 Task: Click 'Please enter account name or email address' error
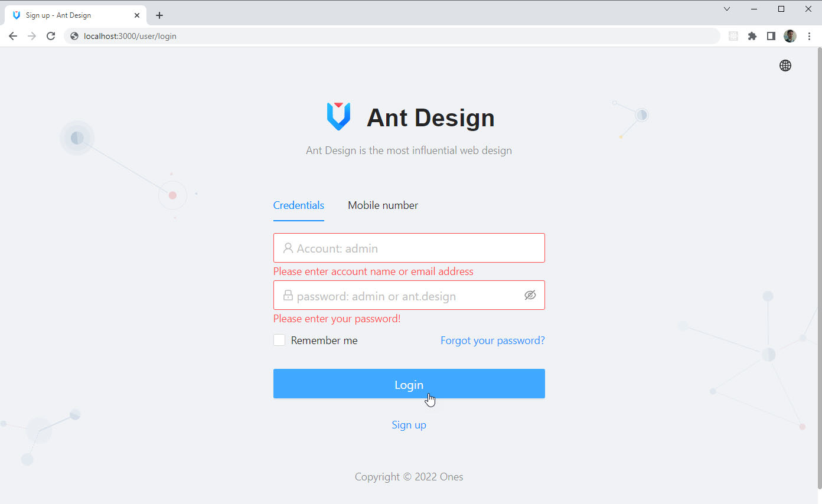[373, 271]
